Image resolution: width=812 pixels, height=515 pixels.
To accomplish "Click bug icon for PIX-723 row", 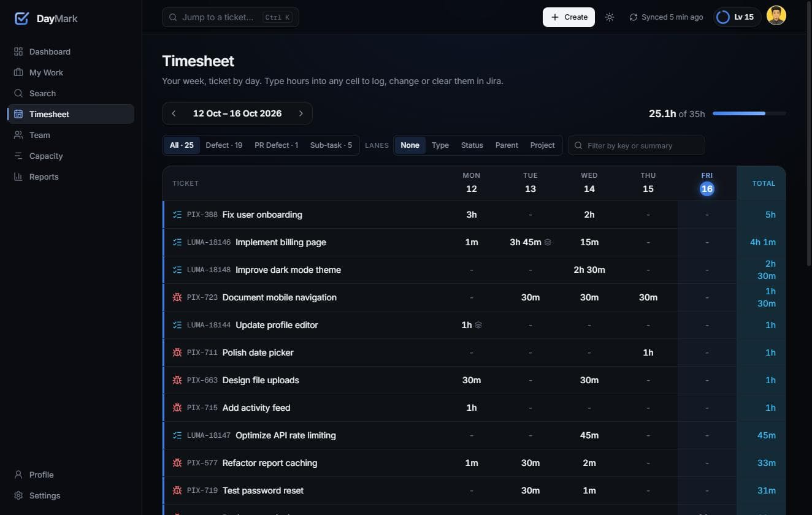I will (177, 297).
